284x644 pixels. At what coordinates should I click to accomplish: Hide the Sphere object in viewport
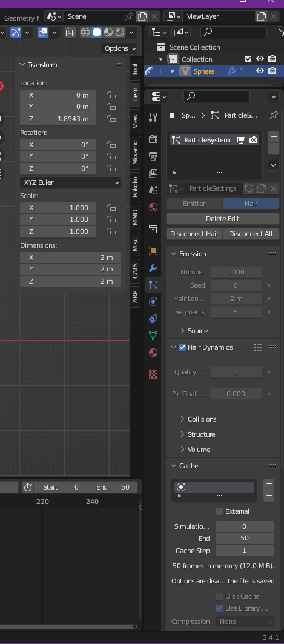tap(260, 71)
